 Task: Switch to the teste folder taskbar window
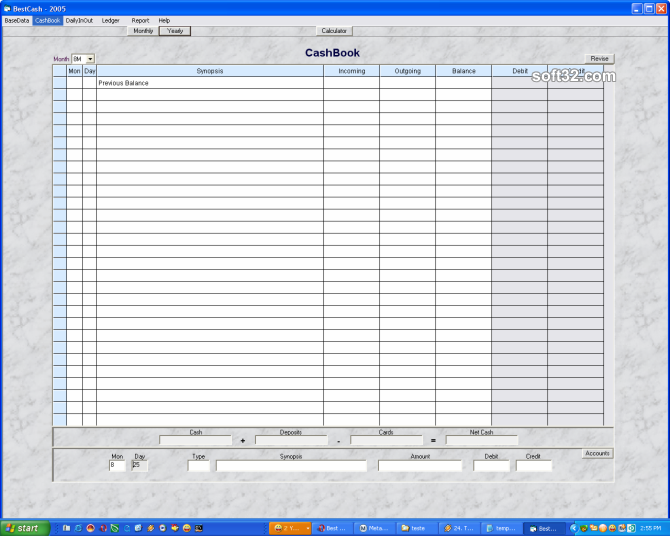(x=417, y=528)
